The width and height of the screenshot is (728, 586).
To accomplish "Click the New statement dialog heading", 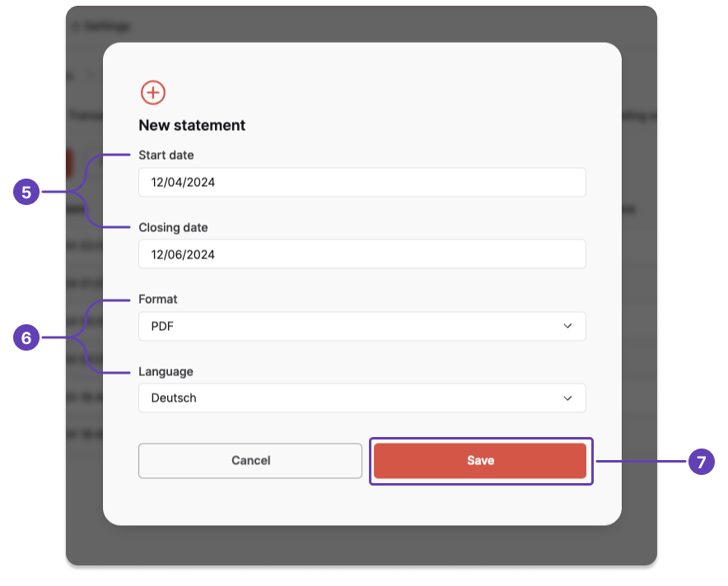I will click(191, 125).
